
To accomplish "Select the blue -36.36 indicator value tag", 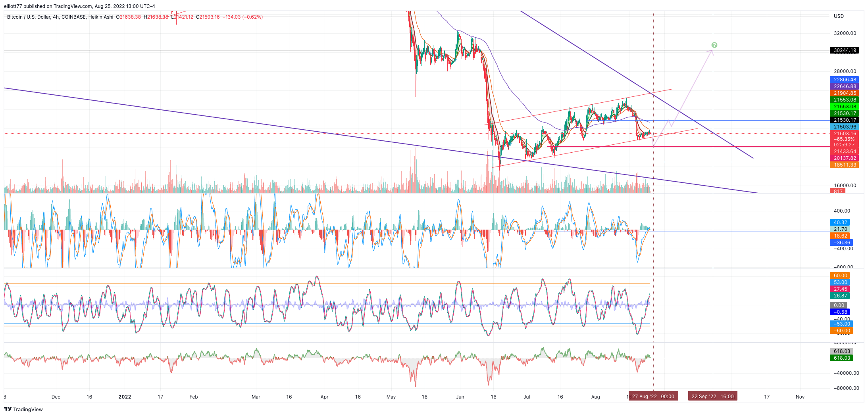I will [841, 243].
